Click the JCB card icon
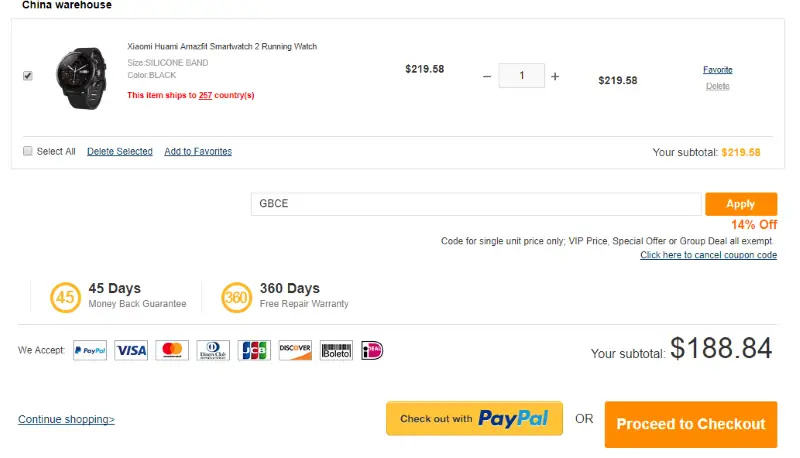The image size is (800, 458). (254, 350)
